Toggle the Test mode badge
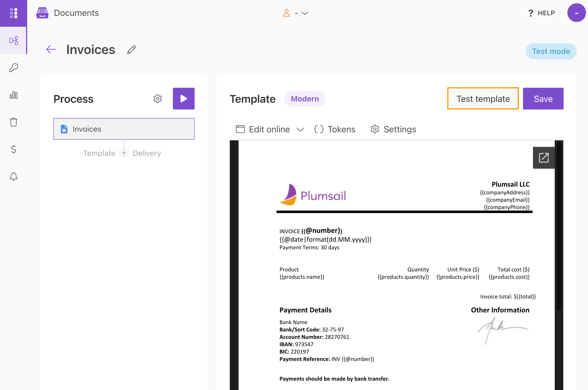The image size is (588, 390). point(551,51)
